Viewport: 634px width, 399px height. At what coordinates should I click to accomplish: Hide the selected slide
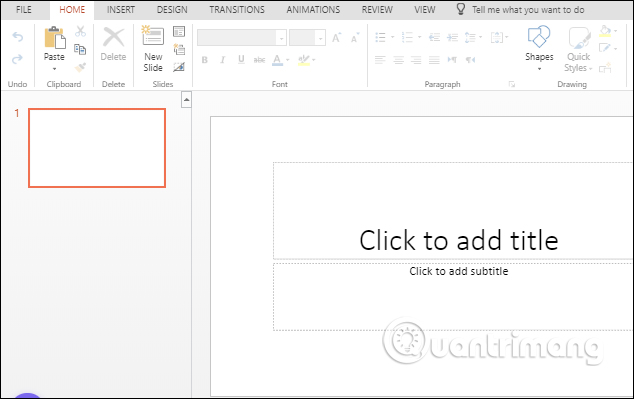pos(179,67)
